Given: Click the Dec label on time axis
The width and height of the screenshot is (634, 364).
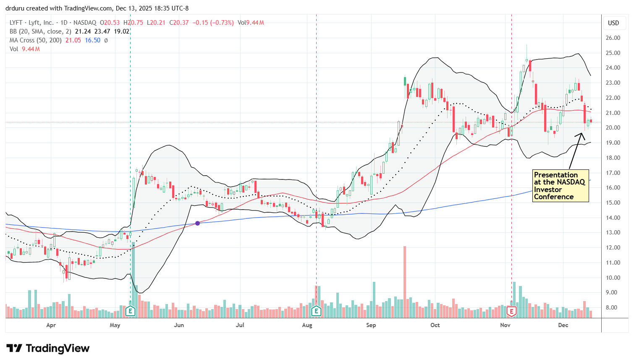Looking at the screenshot, I should pyautogui.click(x=563, y=325).
